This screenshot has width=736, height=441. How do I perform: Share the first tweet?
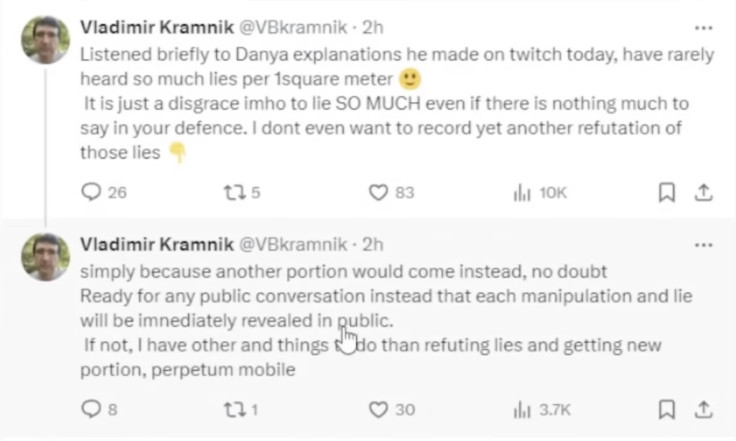pyautogui.click(x=703, y=193)
